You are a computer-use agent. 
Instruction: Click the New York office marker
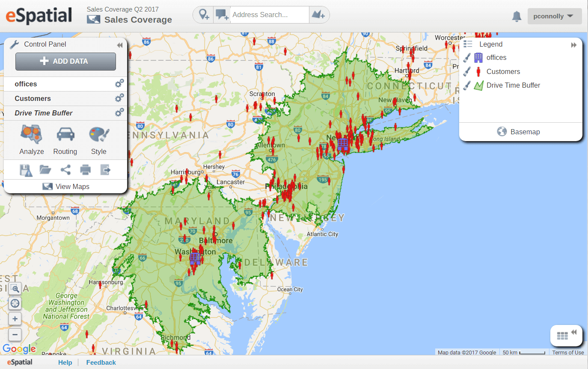[342, 144]
